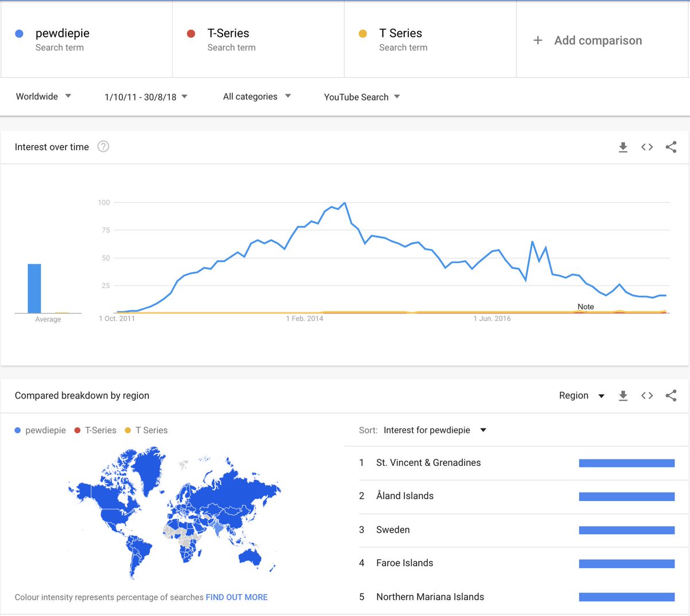Open the Northern Mariana Islands region row
The height and width of the screenshot is (616, 690).
coord(516,597)
